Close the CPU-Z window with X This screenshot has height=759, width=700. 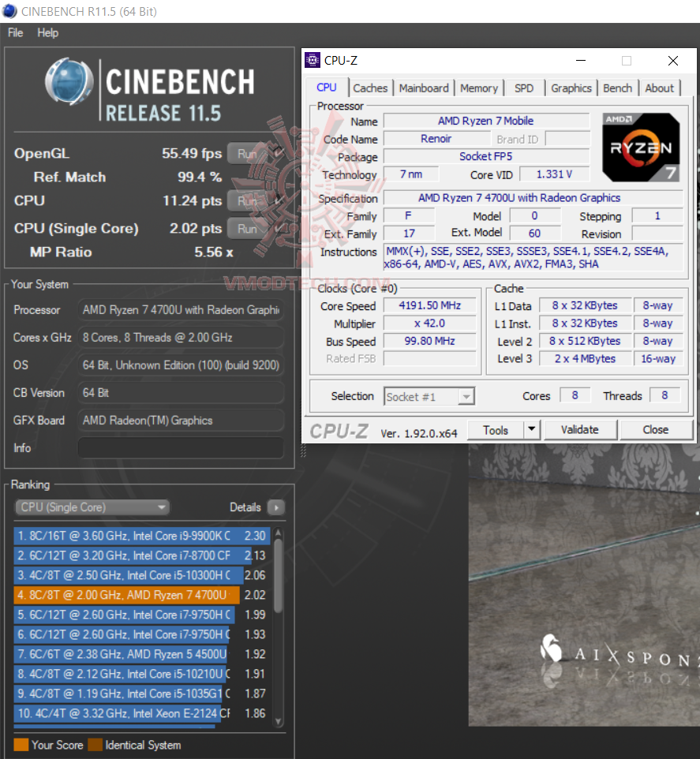(673, 61)
